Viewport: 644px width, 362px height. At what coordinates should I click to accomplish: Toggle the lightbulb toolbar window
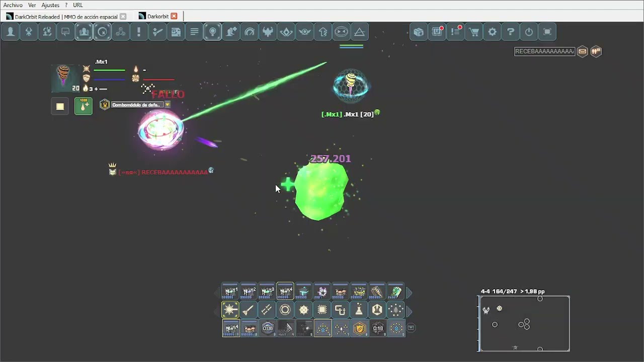point(213,32)
